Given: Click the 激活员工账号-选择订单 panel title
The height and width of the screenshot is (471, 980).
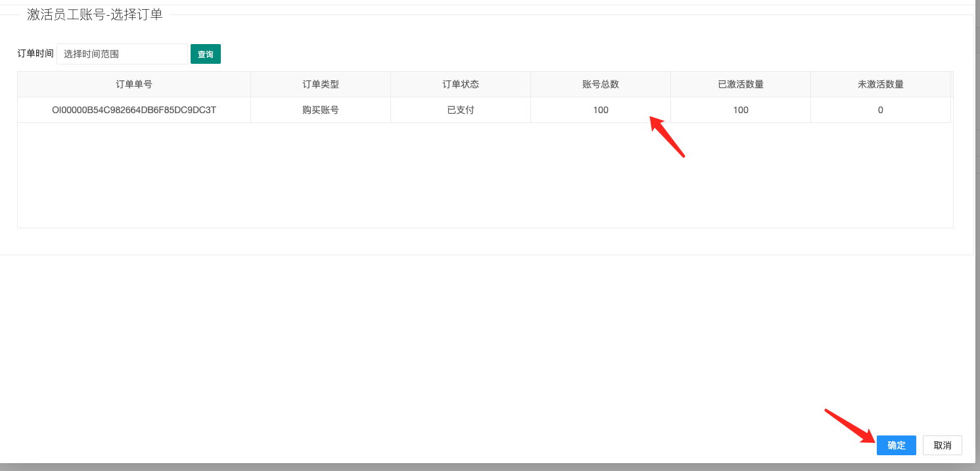Looking at the screenshot, I should [x=95, y=14].
